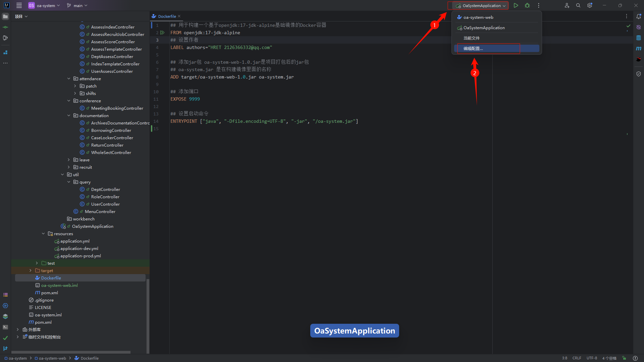The width and height of the screenshot is (644, 362).
Task: Place cursor on EXPOSE 9999 line
Action: (x=185, y=99)
